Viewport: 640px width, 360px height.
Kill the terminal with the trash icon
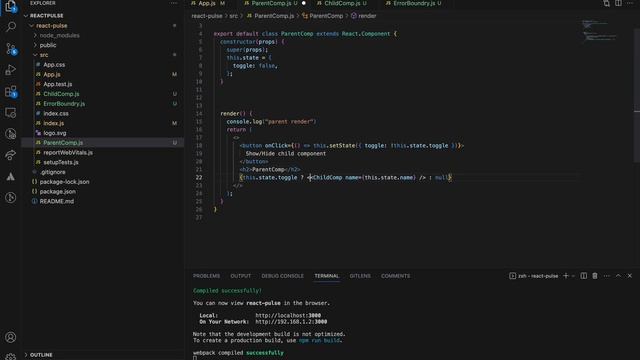click(595, 276)
